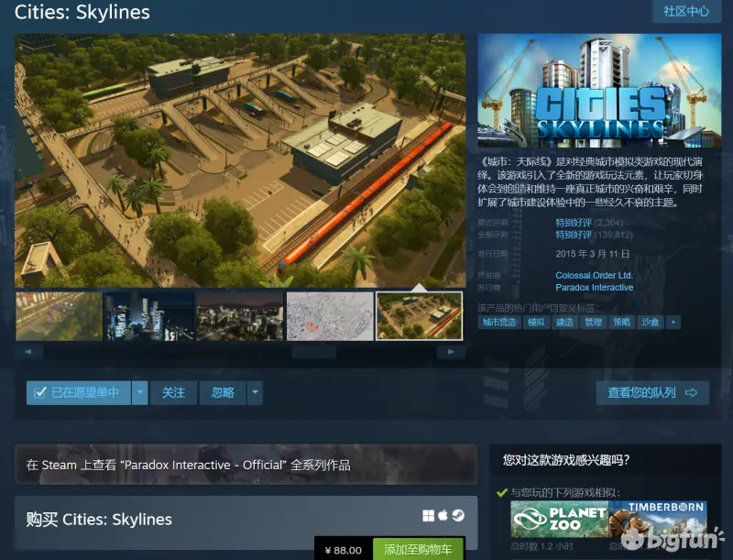Select the 策略 tag

(x=622, y=322)
